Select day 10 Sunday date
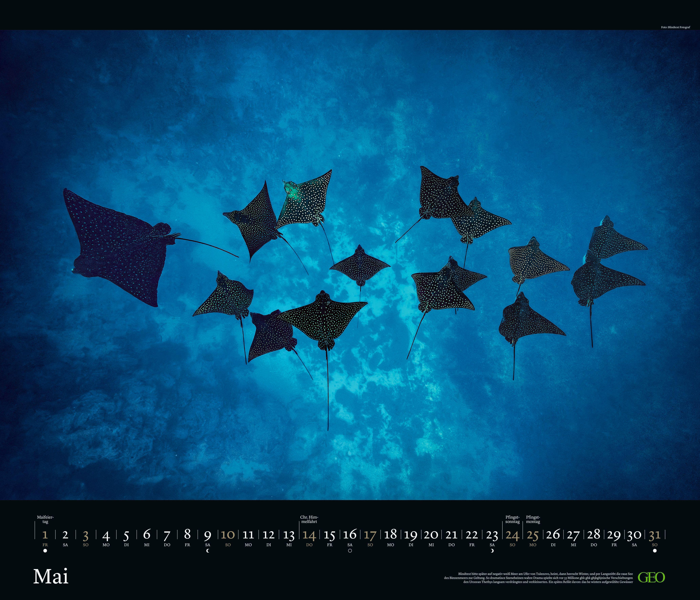700x600 pixels. point(228,535)
